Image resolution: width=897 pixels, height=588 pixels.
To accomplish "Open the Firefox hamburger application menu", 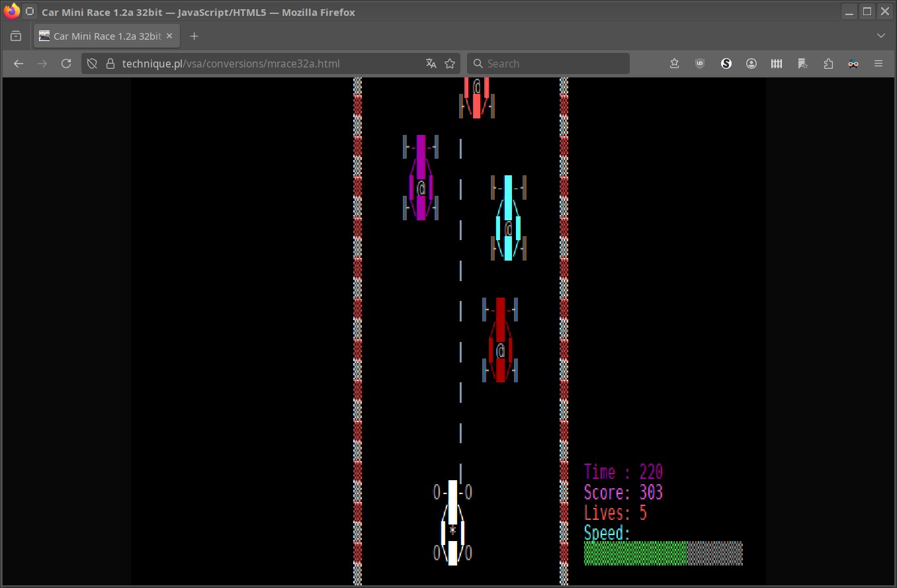I will click(878, 63).
